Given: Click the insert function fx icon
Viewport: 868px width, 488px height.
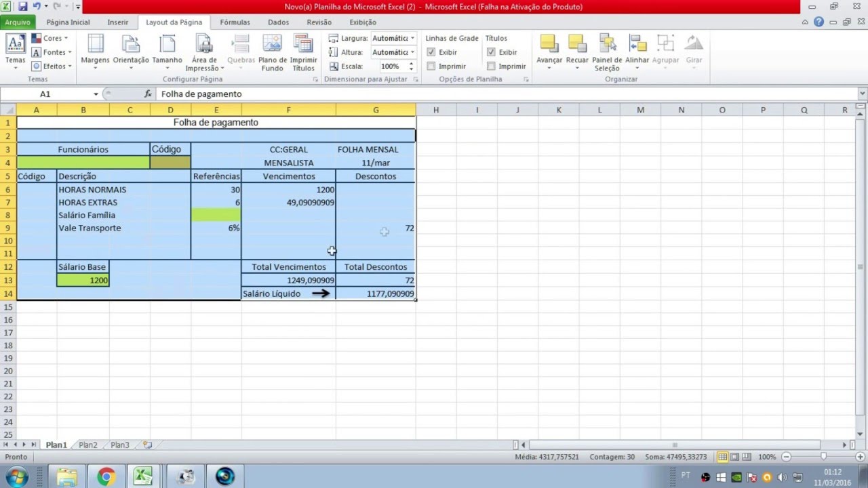Looking at the screenshot, I should click(x=148, y=94).
